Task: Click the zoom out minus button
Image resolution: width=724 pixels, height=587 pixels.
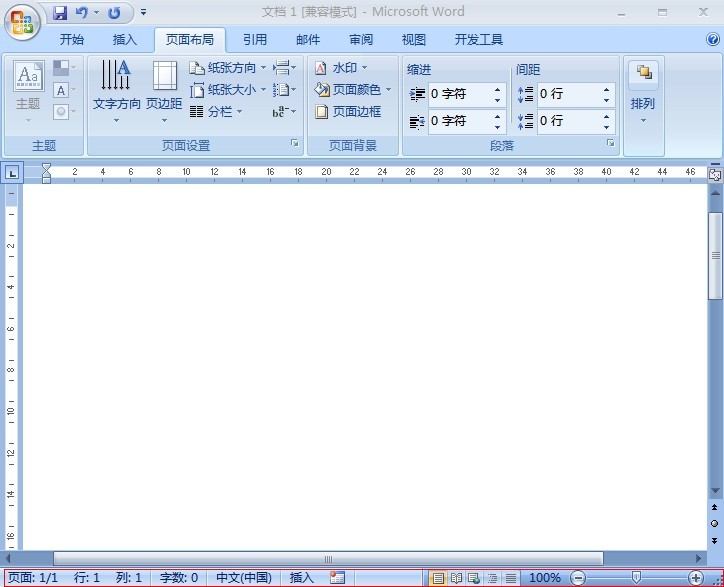Action: (578, 578)
